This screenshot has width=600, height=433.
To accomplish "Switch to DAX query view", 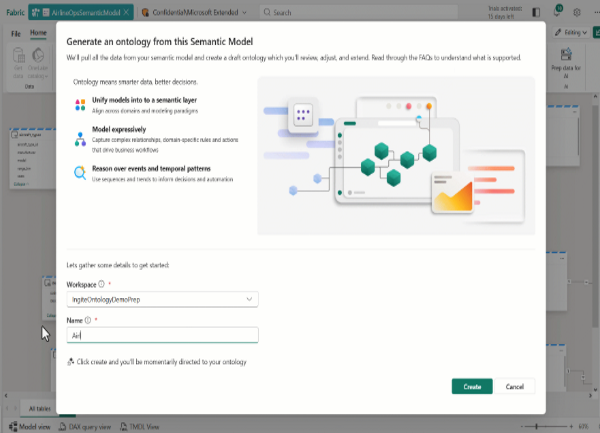I will point(85,426).
